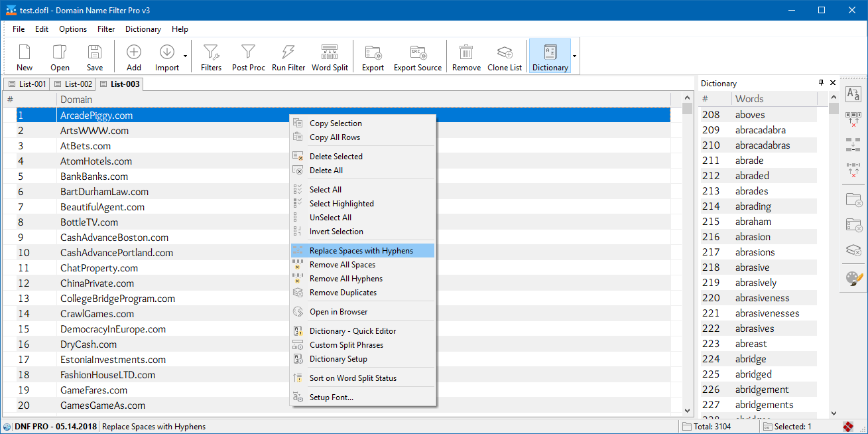The height and width of the screenshot is (434, 868).
Task: Open Dictionary - Quick Editor
Action: 363,331
